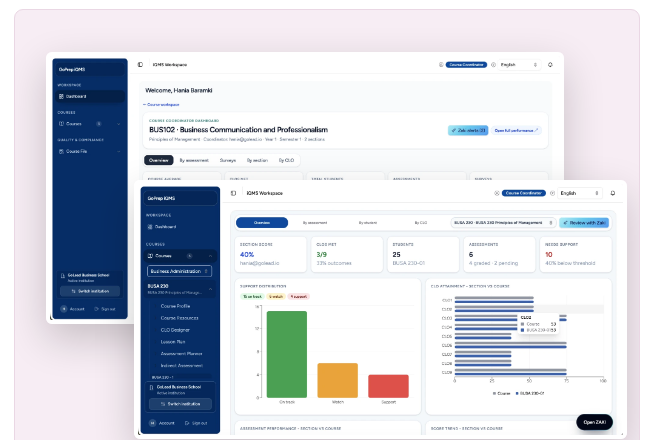
Task: Open Indirect Assessment in front sidebar
Action: tap(181, 365)
